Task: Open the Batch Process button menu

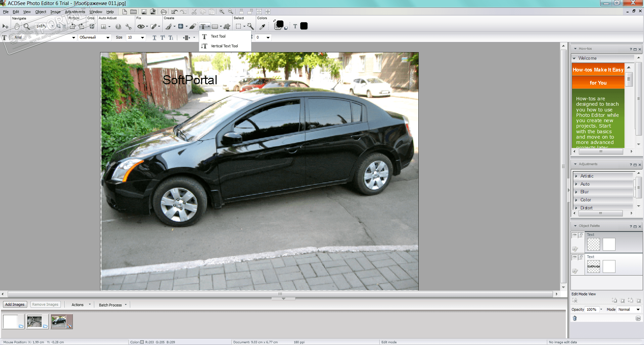Action: (x=113, y=305)
